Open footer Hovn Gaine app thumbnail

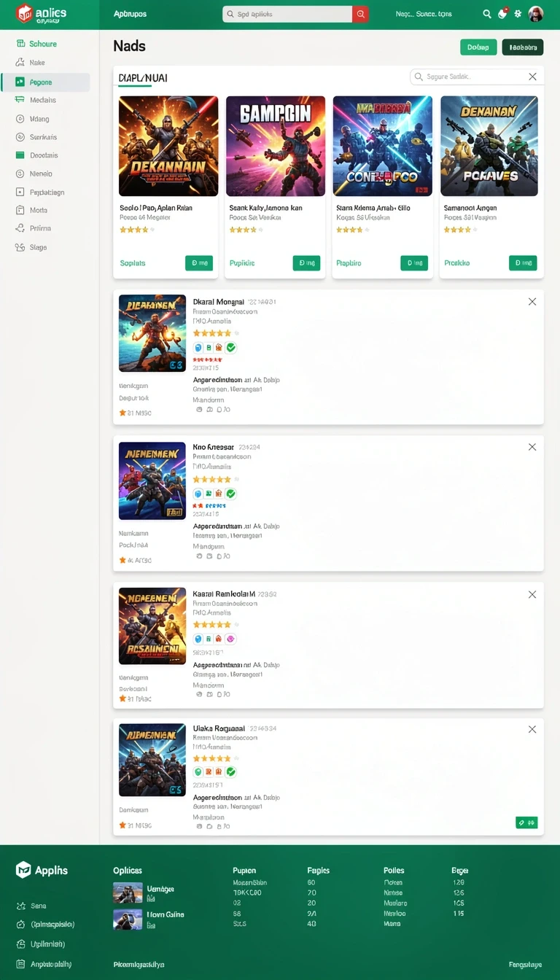click(128, 919)
